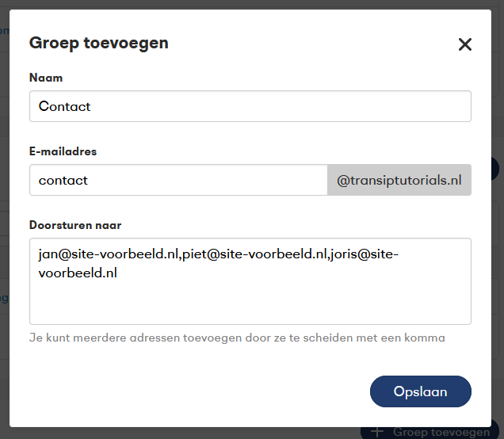Click the Groep toevoegen dialog title
Image resolution: width=504 pixels, height=439 pixels.
pyautogui.click(x=99, y=43)
